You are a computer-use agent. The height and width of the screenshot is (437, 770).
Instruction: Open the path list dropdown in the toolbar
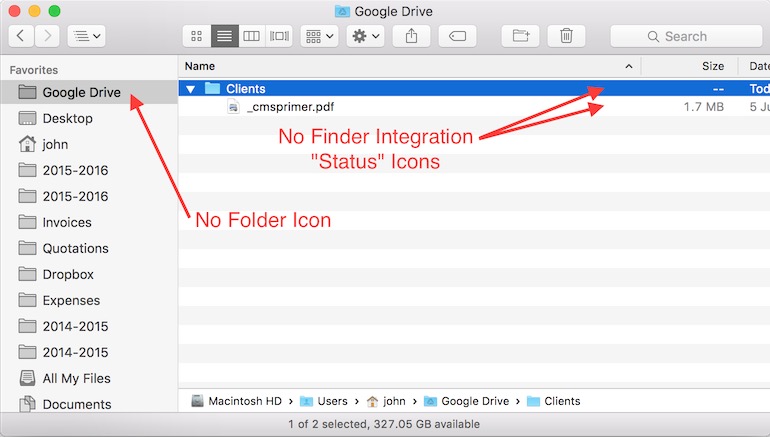pos(86,36)
